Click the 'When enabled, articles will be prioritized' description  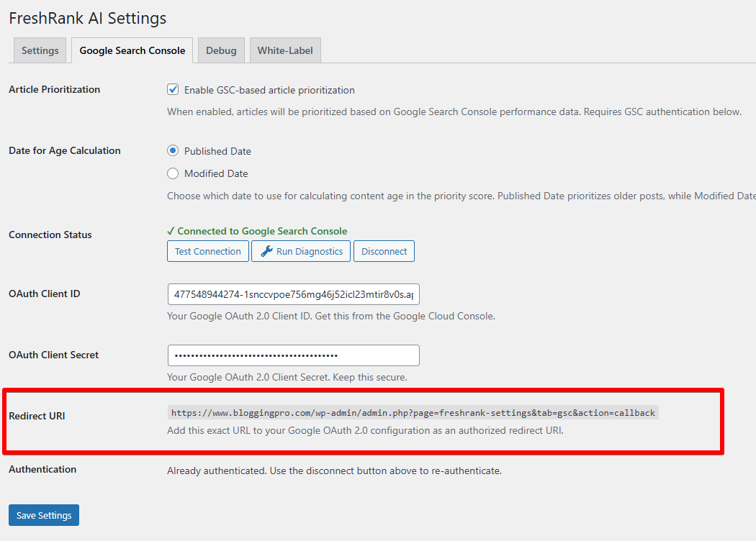click(454, 112)
